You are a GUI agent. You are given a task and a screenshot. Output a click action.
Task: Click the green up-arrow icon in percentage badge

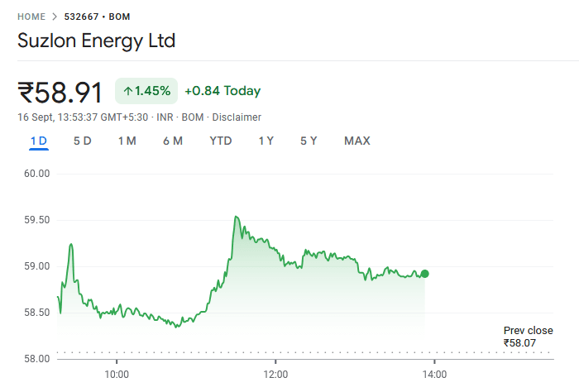pos(128,91)
